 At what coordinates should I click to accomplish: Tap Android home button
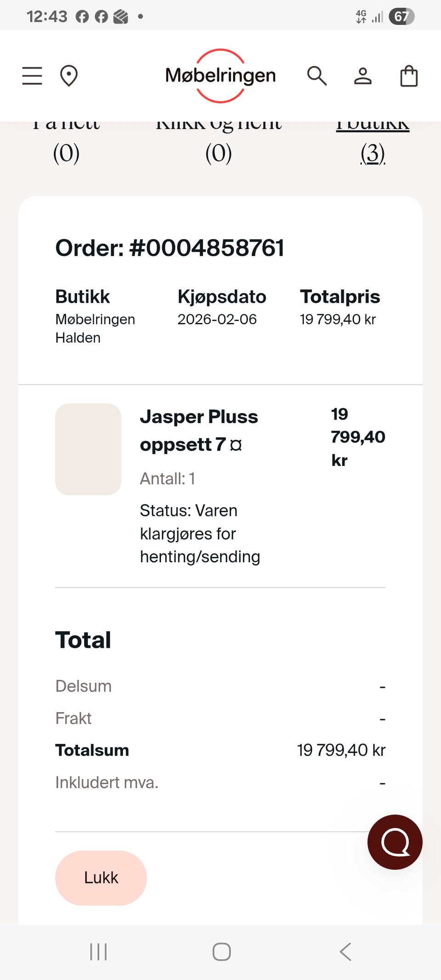[221, 952]
